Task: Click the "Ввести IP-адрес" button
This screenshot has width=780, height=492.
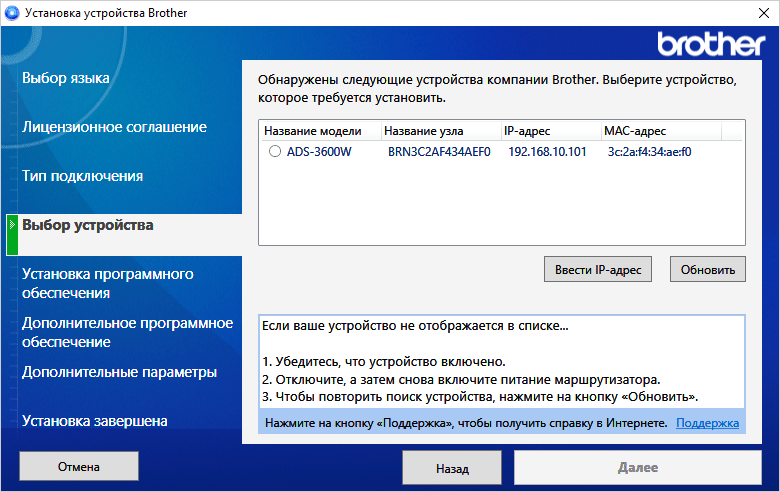Action: pyautogui.click(x=597, y=269)
